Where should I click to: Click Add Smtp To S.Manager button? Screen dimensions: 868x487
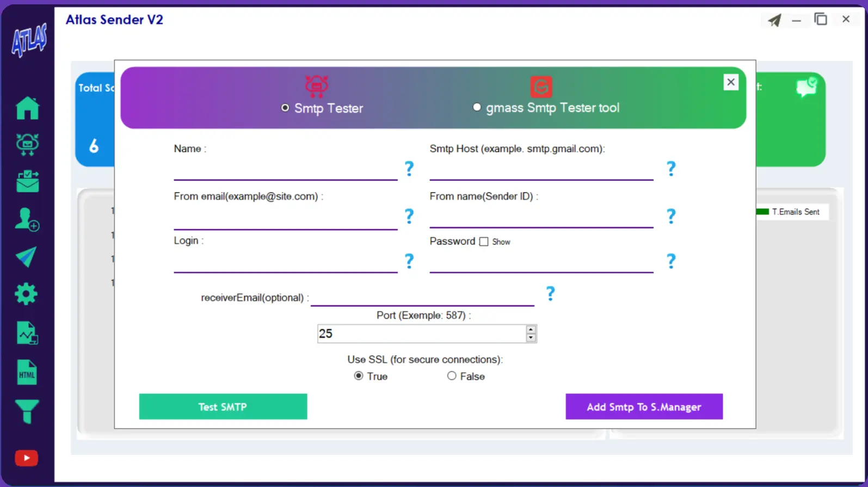pos(644,406)
